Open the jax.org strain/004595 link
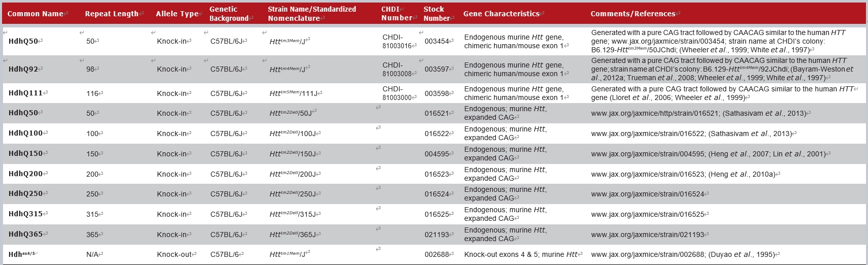 (648, 154)
